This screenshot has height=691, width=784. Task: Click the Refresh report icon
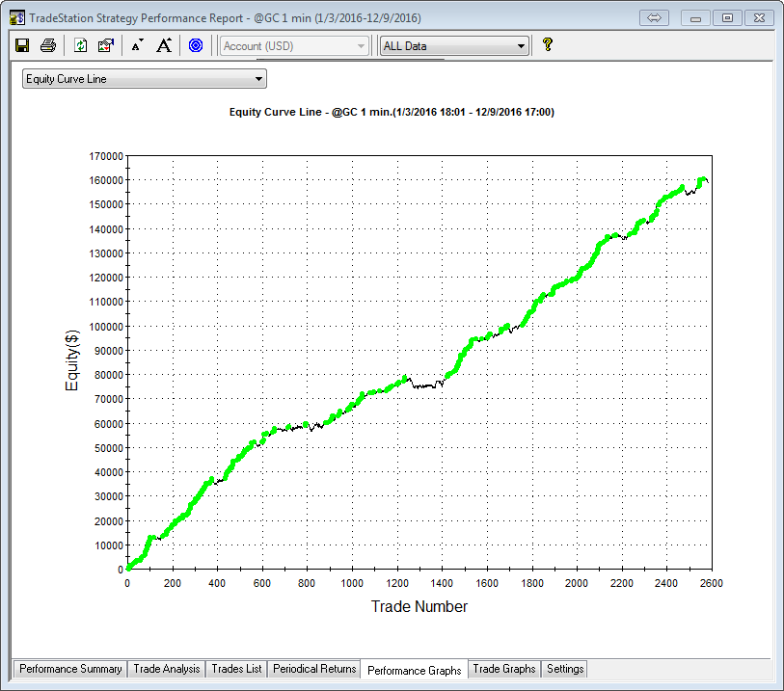[x=81, y=45]
